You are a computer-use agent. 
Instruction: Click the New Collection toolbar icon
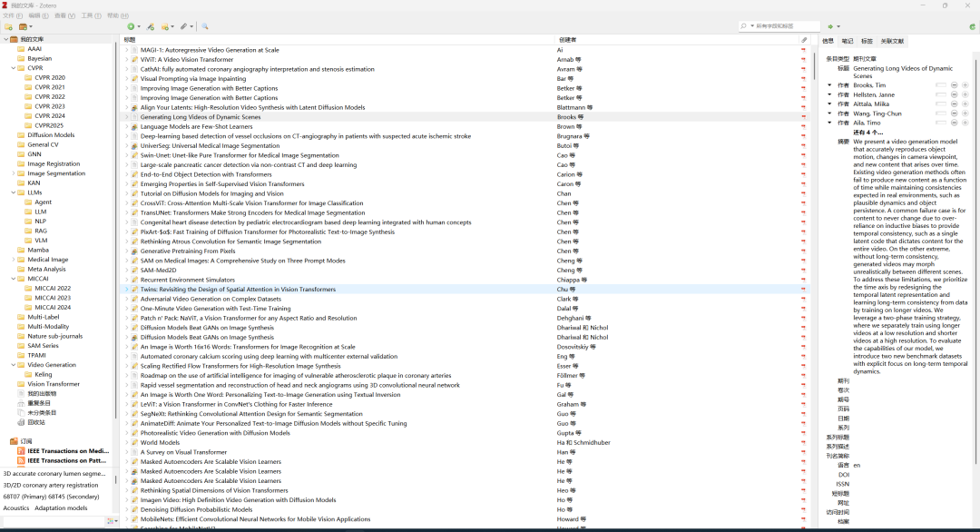coord(9,27)
